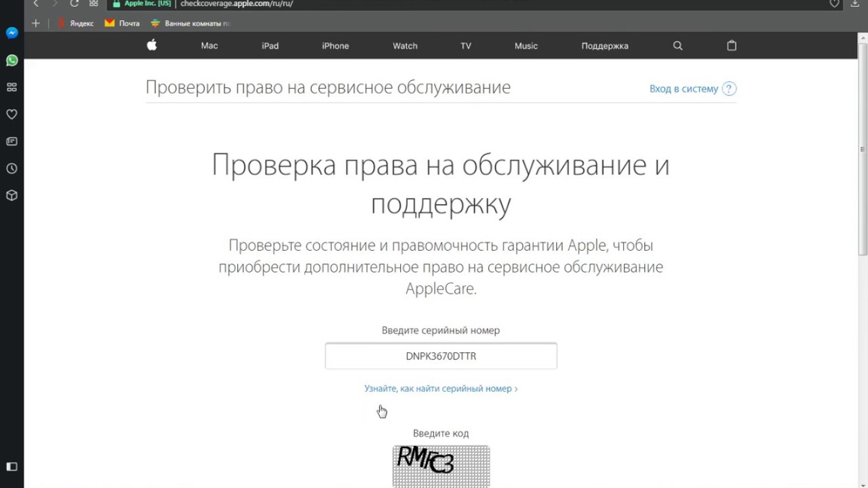Open downloads arrow icon in toolbar
The width and height of the screenshot is (868, 488).
[854, 3]
